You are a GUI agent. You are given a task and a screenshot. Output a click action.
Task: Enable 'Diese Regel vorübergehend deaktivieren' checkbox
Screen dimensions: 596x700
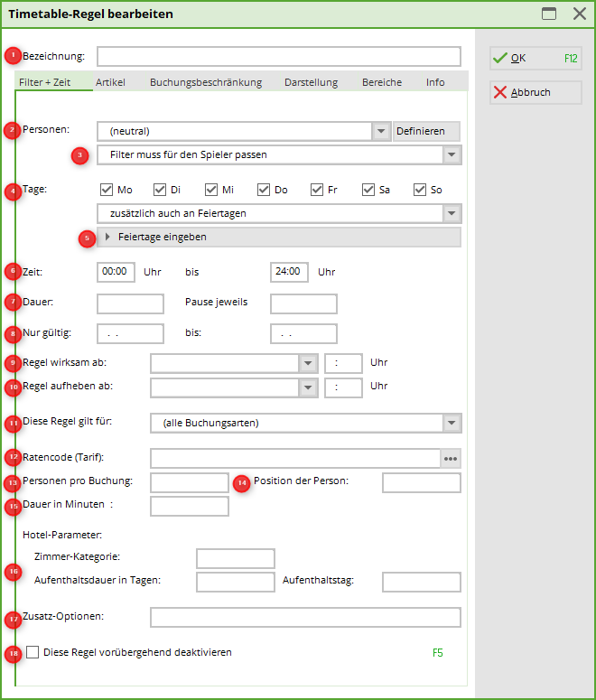pyautogui.click(x=33, y=652)
